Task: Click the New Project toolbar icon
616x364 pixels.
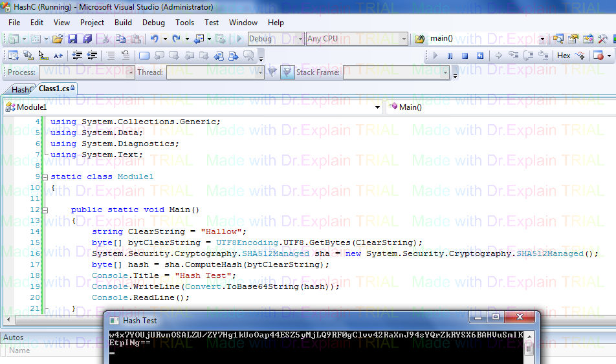Action: (x=14, y=39)
